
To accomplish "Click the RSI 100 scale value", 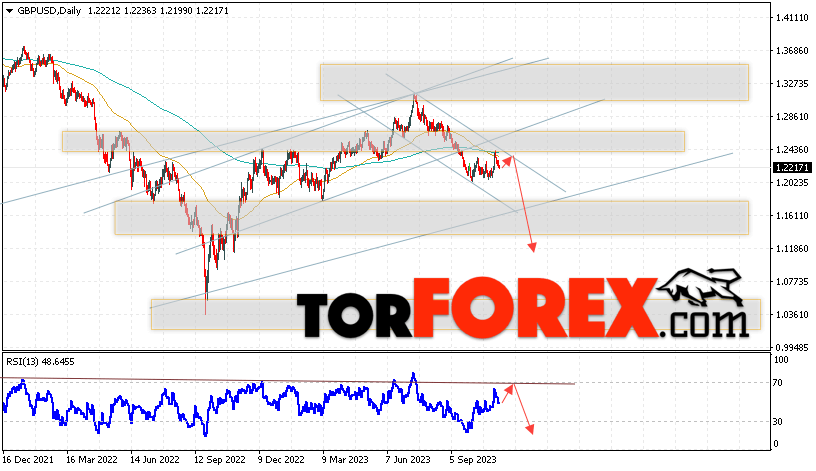I will [x=781, y=360].
